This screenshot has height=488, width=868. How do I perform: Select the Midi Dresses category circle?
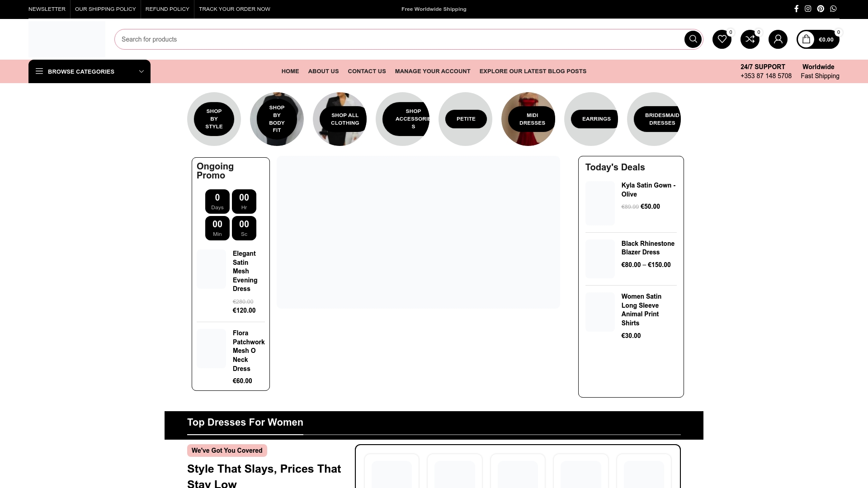click(528, 119)
